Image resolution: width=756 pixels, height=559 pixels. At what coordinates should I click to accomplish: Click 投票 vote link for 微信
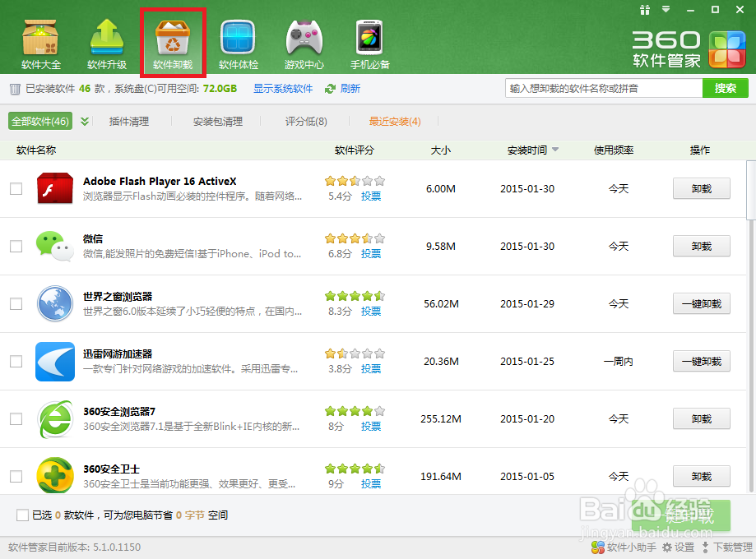pyautogui.click(x=371, y=253)
